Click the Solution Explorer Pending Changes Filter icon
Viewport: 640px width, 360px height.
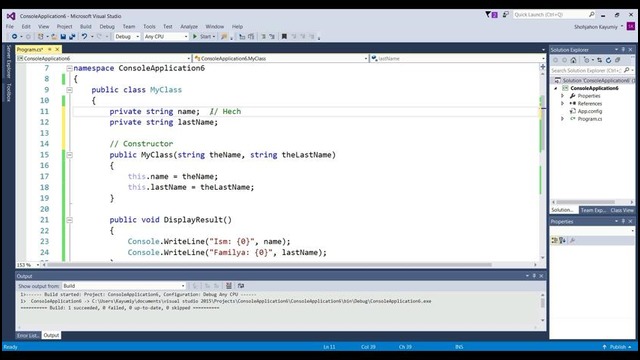click(587, 60)
